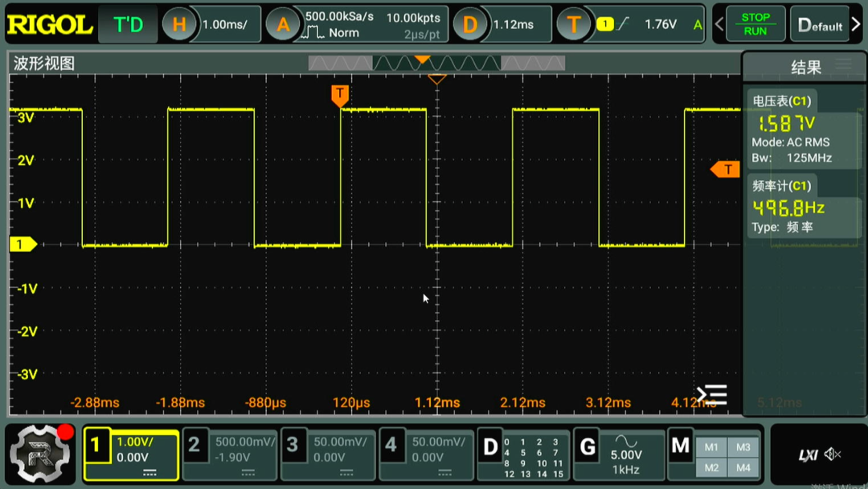Show previous toolbar items with left chevron
868x489 pixels.
point(719,24)
